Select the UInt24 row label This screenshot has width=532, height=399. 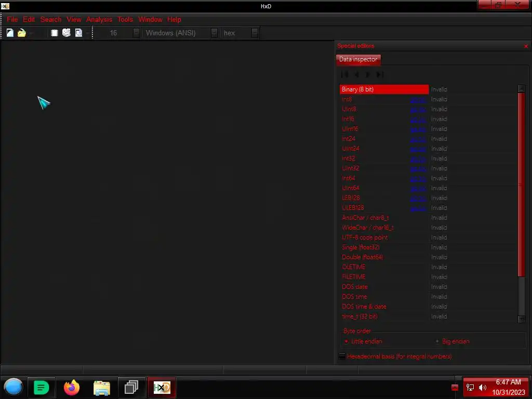point(351,149)
